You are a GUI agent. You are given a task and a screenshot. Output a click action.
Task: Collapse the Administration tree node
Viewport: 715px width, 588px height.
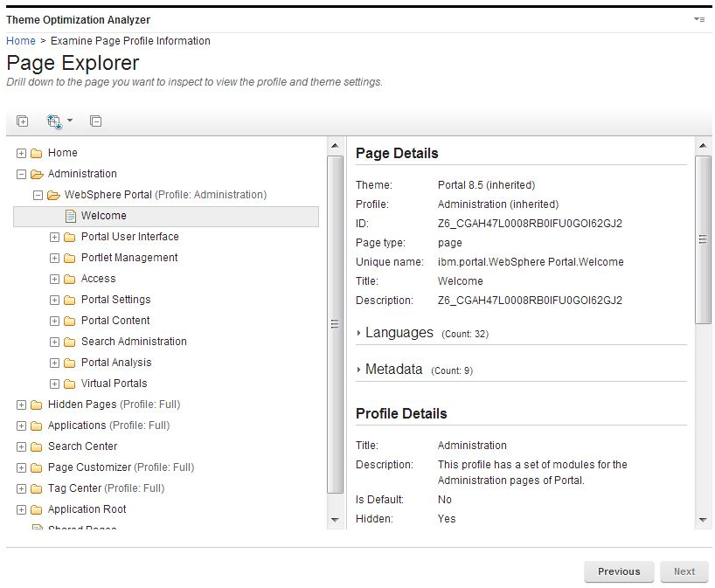click(21, 174)
